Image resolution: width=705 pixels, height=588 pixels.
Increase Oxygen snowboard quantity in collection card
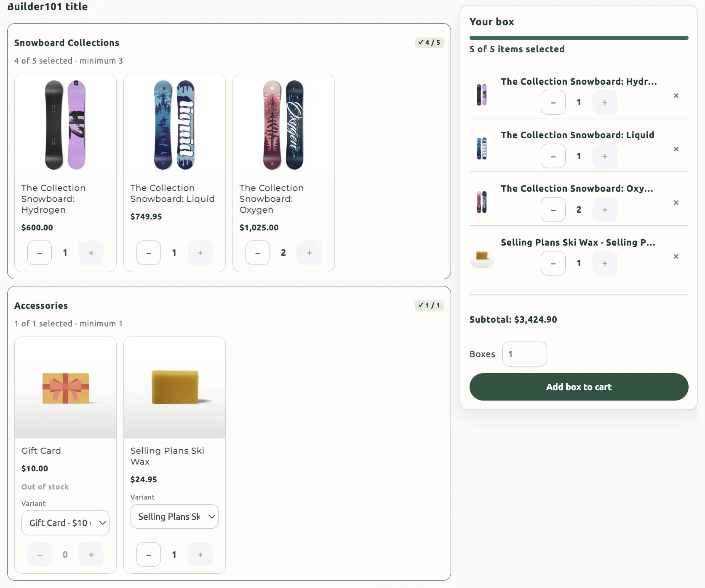(309, 253)
